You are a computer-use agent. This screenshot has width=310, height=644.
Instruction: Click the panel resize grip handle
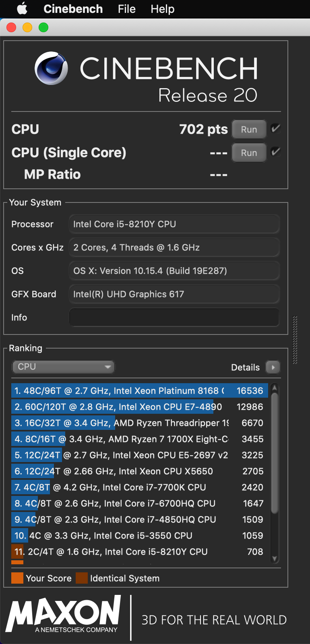tap(295, 340)
